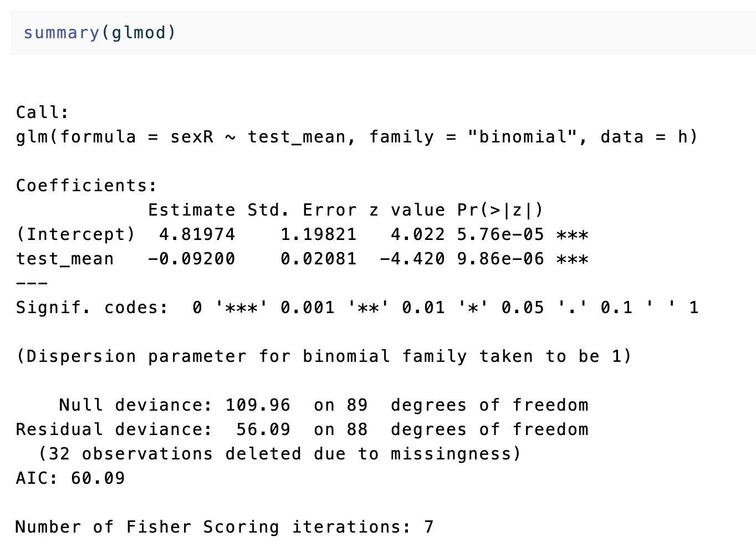Click the Pr(>|z|) column header
Viewport: 756px width, 542px height.
tap(500, 210)
